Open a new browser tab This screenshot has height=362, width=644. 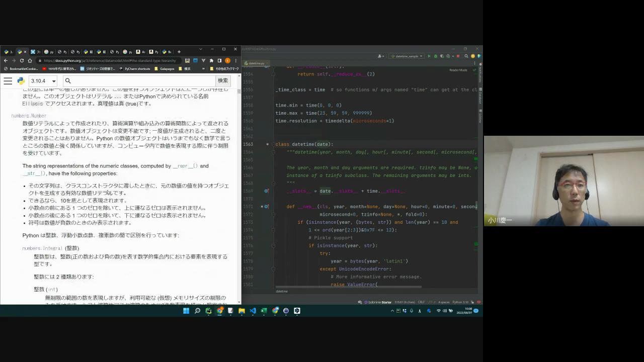click(x=179, y=51)
